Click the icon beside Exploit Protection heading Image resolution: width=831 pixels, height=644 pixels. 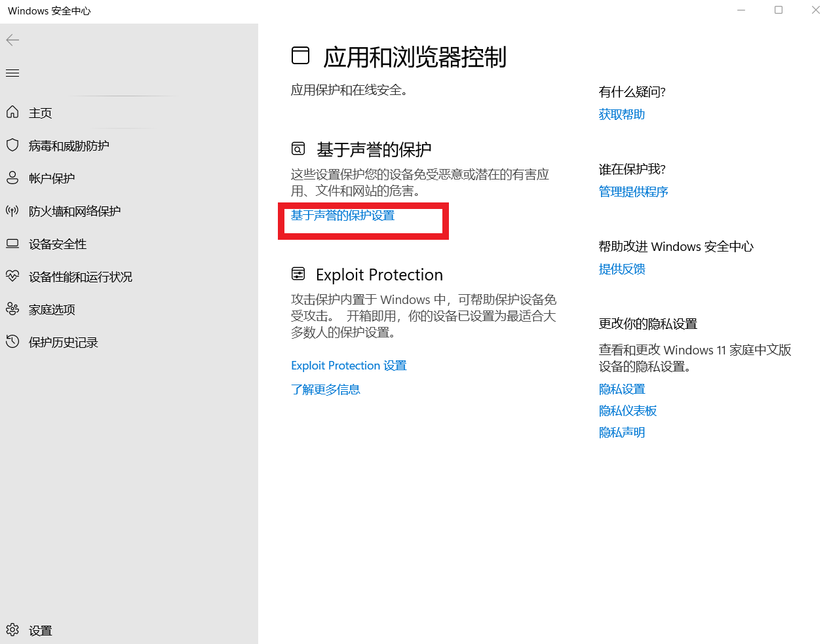pyautogui.click(x=298, y=273)
